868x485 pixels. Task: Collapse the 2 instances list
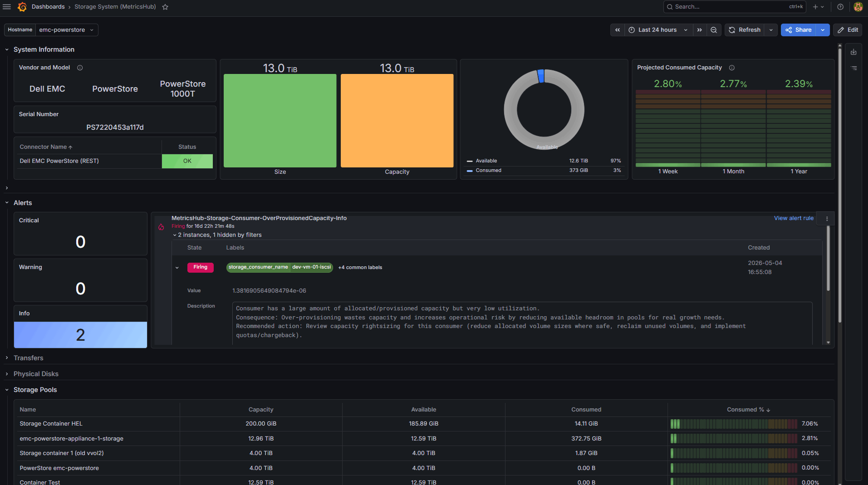tap(175, 235)
